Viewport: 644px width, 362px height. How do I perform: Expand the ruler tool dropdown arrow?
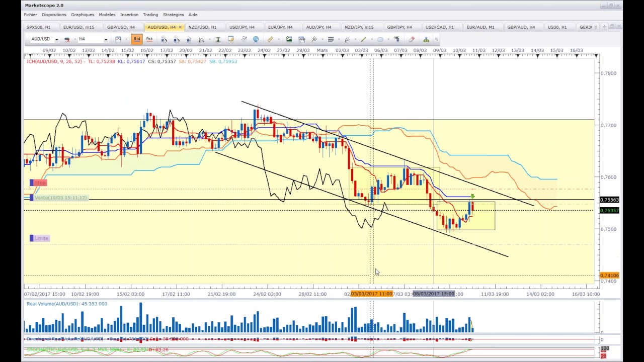(x=279, y=39)
